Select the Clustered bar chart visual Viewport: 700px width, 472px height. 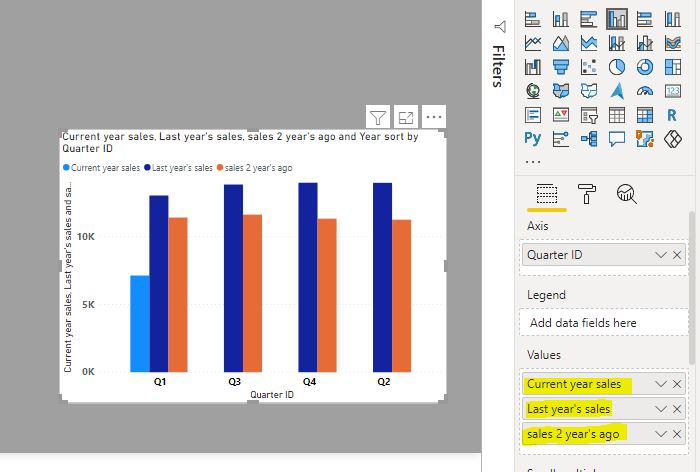coord(589,19)
